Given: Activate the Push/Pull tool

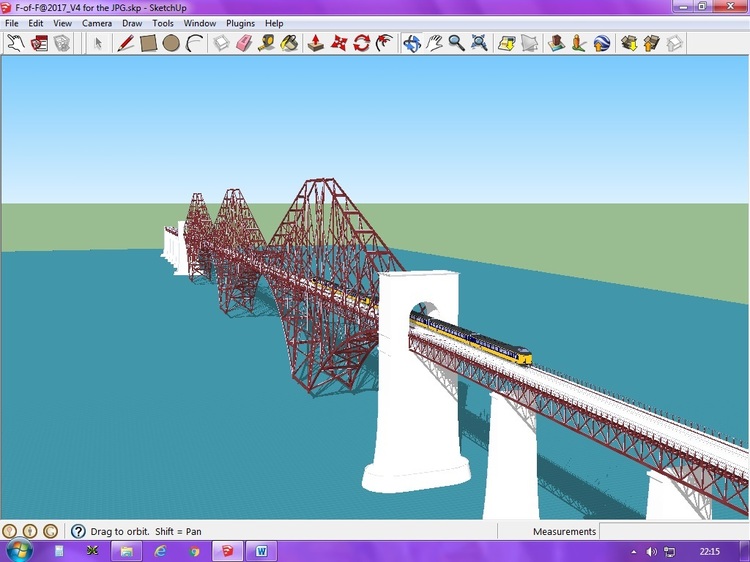Looking at the screenshot, I should point(316,43).
